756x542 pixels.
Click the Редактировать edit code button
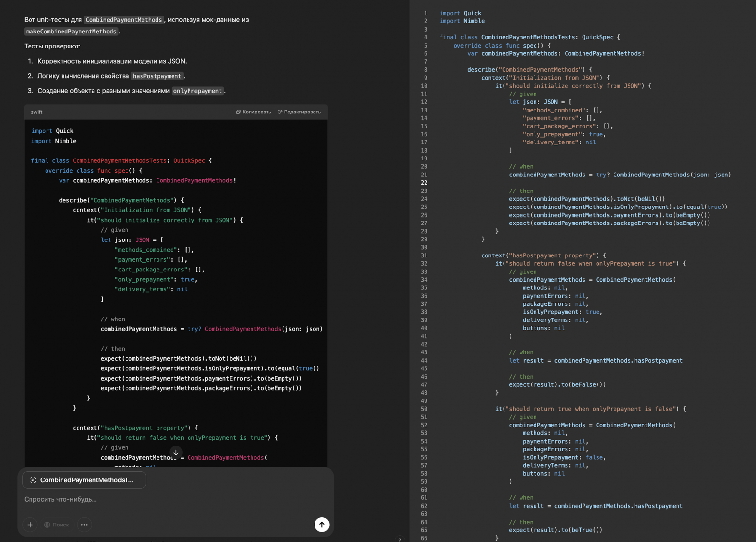[299, 112]
